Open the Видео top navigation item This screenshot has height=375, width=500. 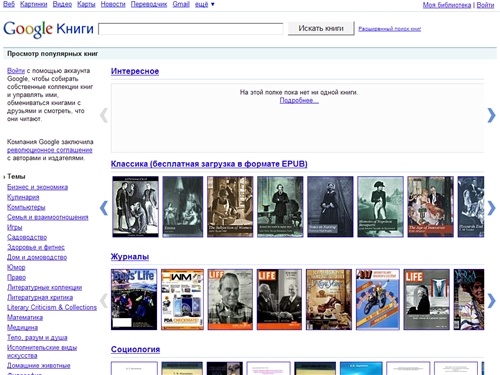(62, 4)
